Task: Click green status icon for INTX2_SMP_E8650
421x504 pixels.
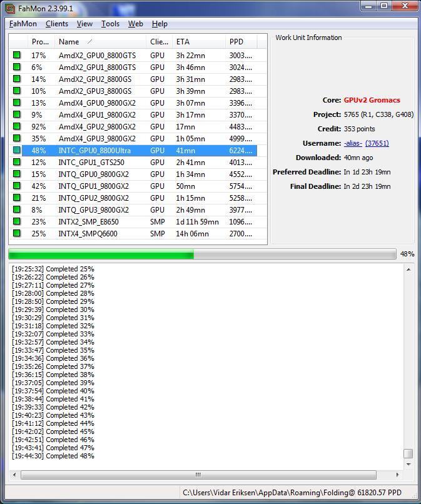Action: click(17, 221)
